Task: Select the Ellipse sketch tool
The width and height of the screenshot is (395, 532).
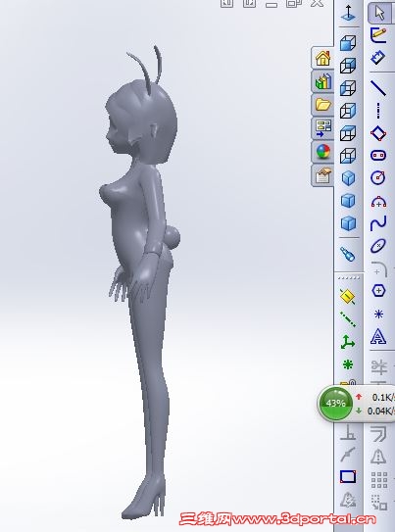Action: pos(378,246)
